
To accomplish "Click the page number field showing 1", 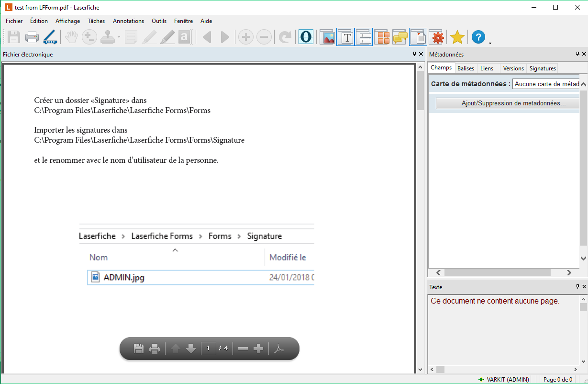I will 209,348.
